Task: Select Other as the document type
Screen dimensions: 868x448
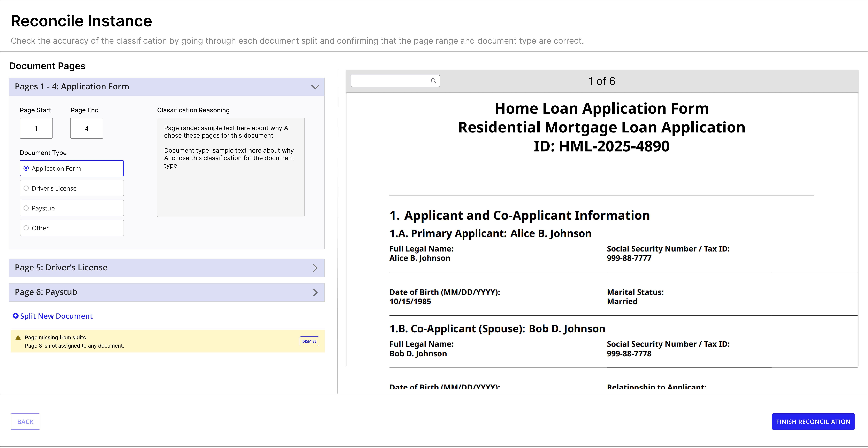Action: tap(26, 228)
